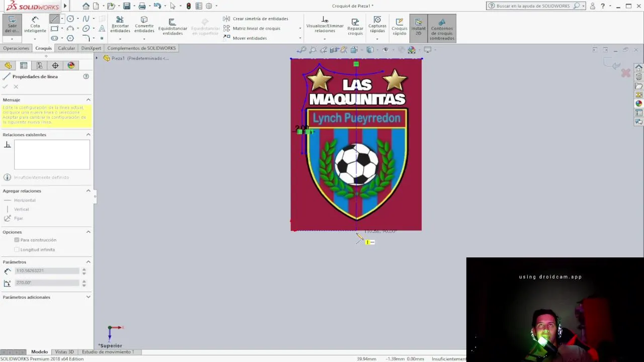
Task: Click the Home icon in top bar
Action: pos(86,6)
